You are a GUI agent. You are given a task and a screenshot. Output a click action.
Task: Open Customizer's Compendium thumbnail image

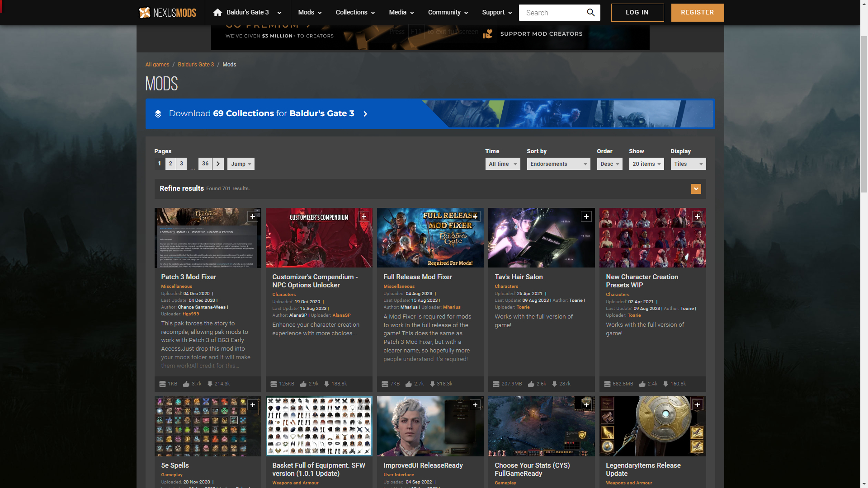tap(319, 238)
